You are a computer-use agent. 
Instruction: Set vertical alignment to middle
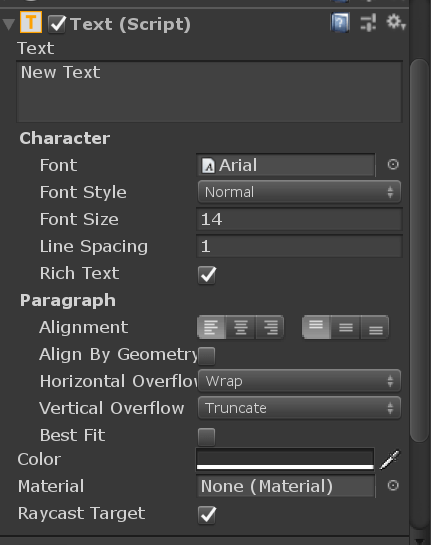coord(346,327)
